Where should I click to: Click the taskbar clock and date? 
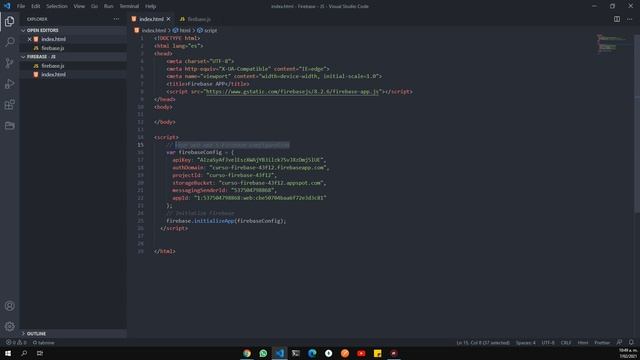(628, 353)
